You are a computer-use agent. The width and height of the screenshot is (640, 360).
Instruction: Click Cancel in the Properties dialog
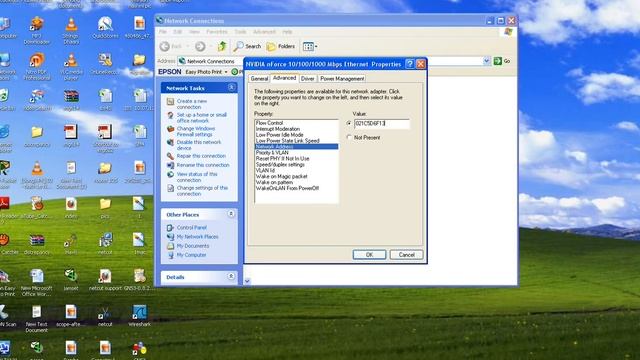pos(407,255)
